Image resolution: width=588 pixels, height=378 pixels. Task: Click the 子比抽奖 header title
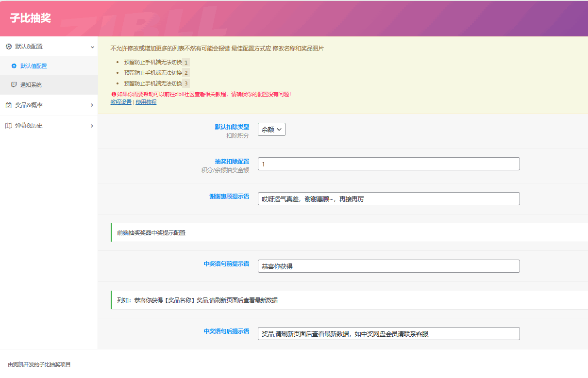pyautogui.click(x=31, y=18)
